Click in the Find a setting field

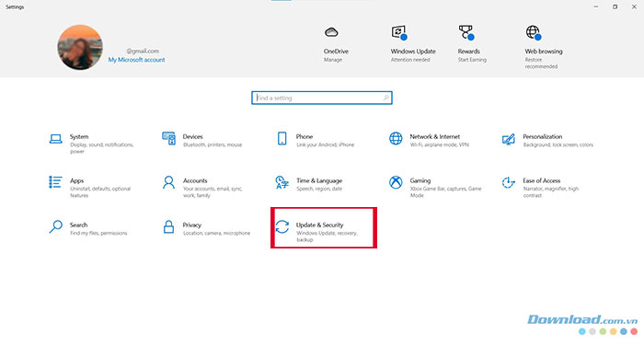pyautogui.click(x=322, y=98)
